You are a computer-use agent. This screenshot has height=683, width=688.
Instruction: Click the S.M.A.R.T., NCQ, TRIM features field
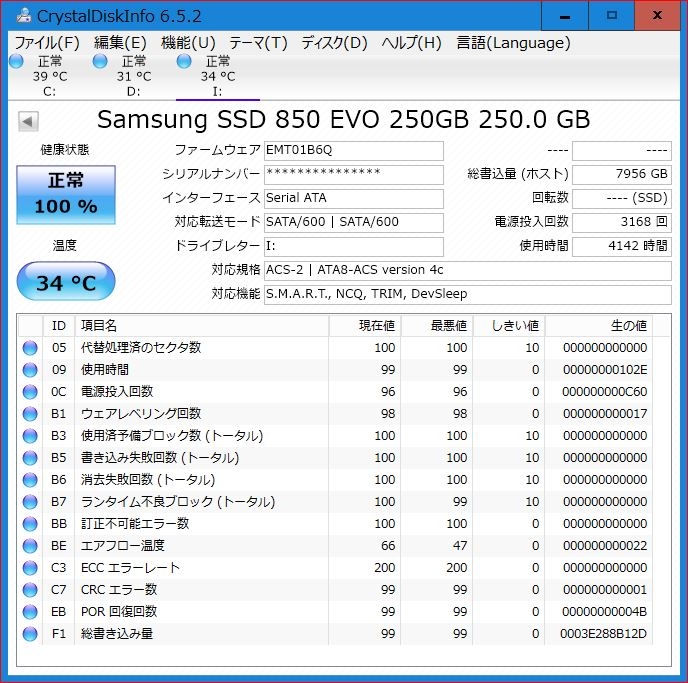pyautogui.click(x=468, y=294)
